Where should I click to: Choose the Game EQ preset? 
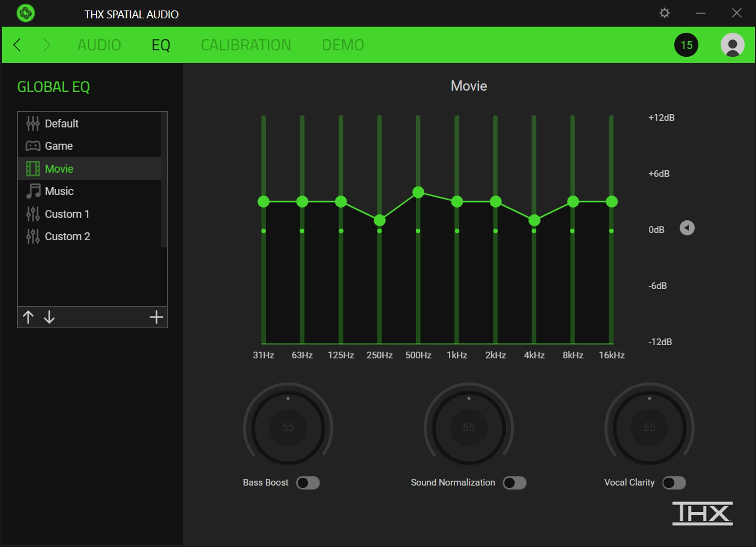pos(89,146)
